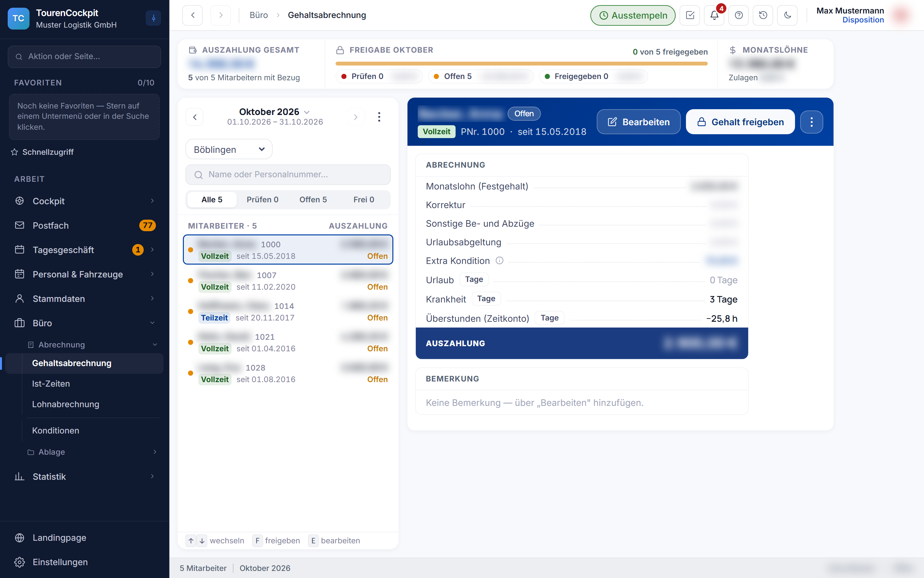Toggle Überstunden unit Tage button

pyautogui.click(x=550, y=318)
